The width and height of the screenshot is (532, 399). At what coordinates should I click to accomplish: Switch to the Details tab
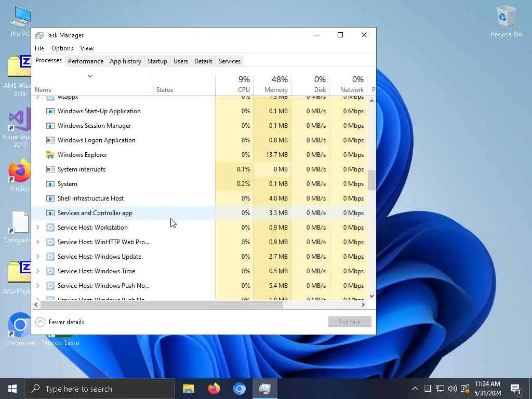(203, 61)
